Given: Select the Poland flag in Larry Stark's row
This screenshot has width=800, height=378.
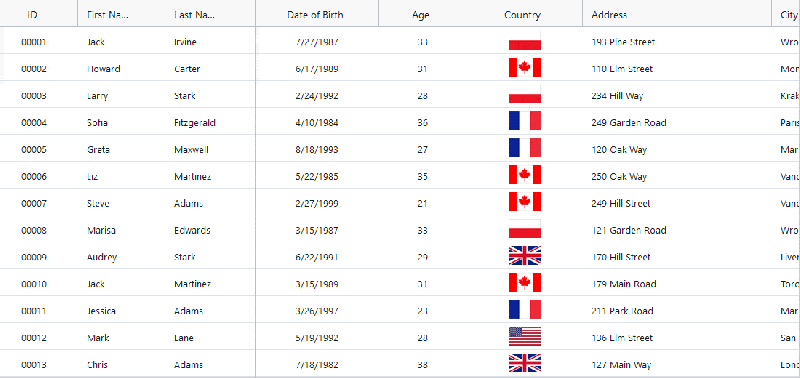Looking at the screenshot, I should pyautogui.click(x=524, y=95).
